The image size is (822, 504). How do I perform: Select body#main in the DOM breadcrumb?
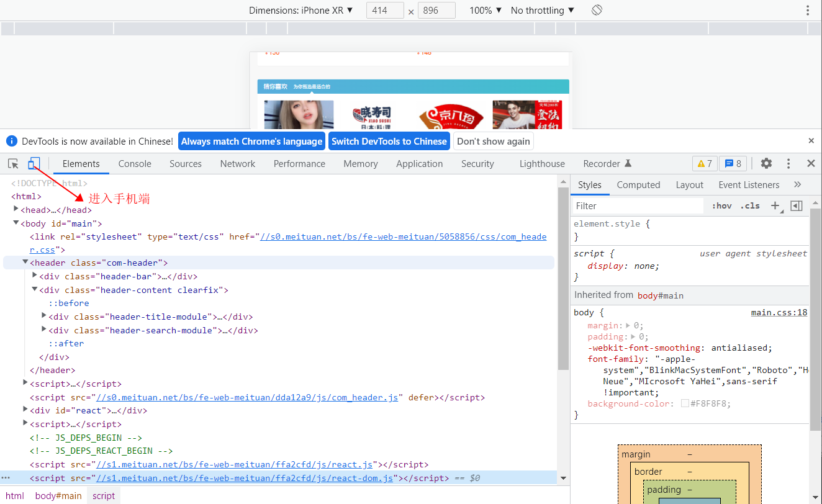click(x=58, y=495)
